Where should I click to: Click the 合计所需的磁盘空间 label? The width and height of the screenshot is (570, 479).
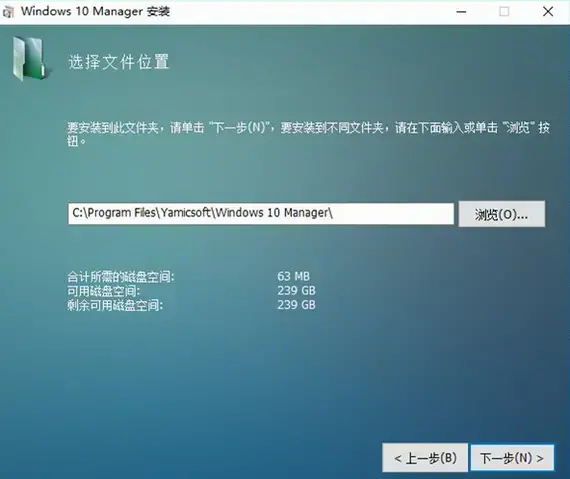(x=121, y=277)
